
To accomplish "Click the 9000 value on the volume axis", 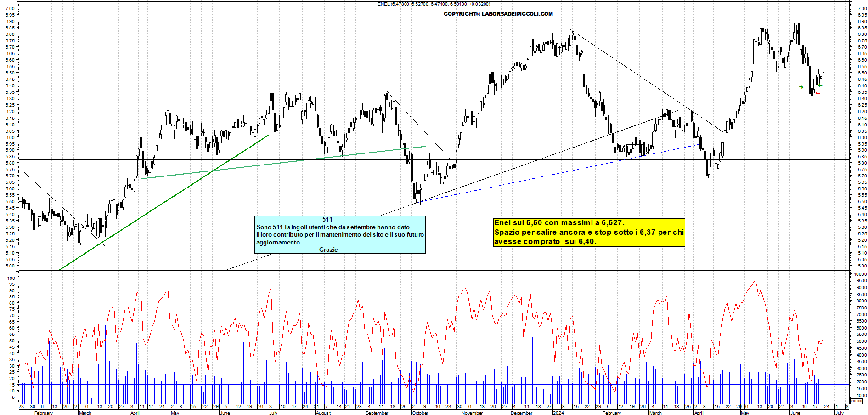I will coord(862,288).
